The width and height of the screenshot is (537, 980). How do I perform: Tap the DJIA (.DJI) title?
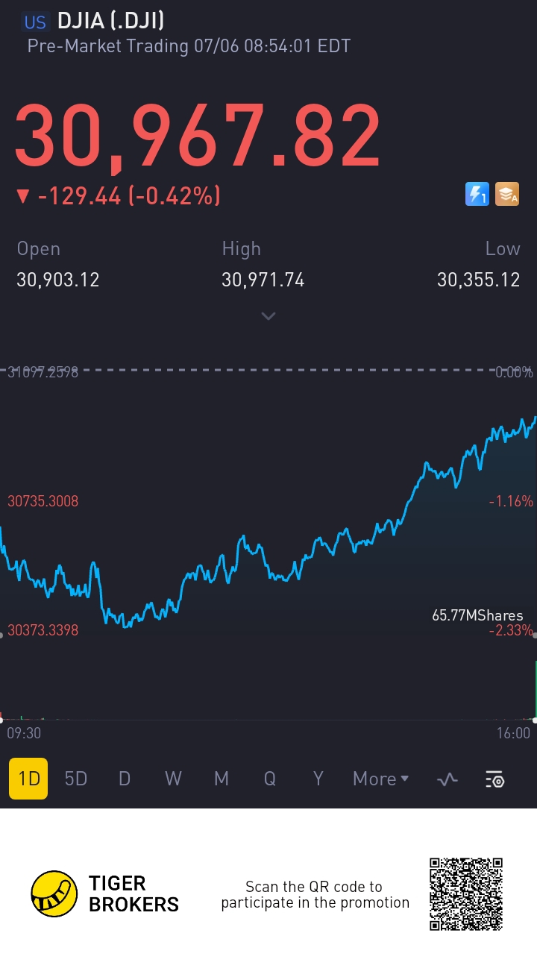[111, 21]
